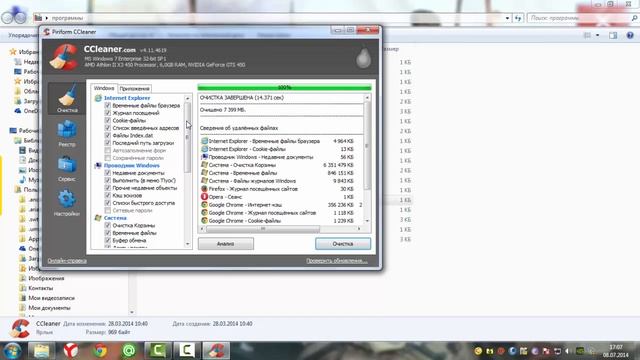Viewport: 640px width, 360px height.
Task: Open address bar dropdown in Explorer
Action: (x=507, y=18)
